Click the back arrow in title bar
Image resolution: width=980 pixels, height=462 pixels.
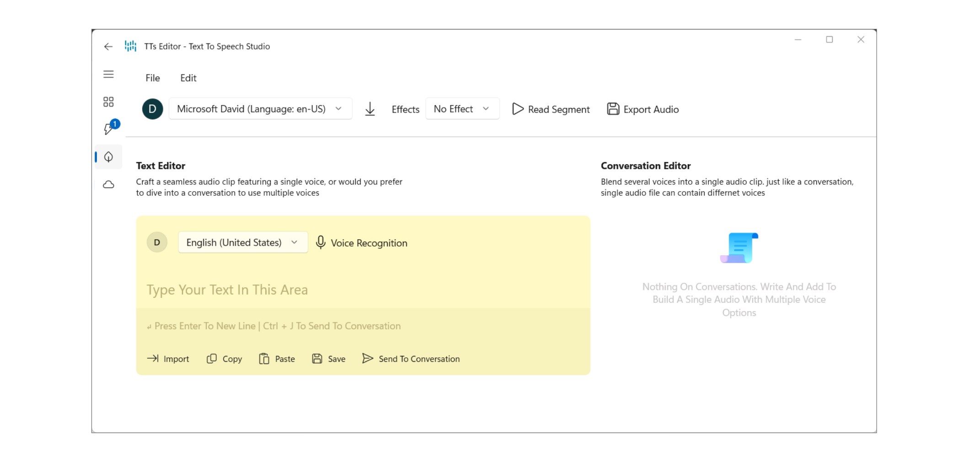click(108, 47)
